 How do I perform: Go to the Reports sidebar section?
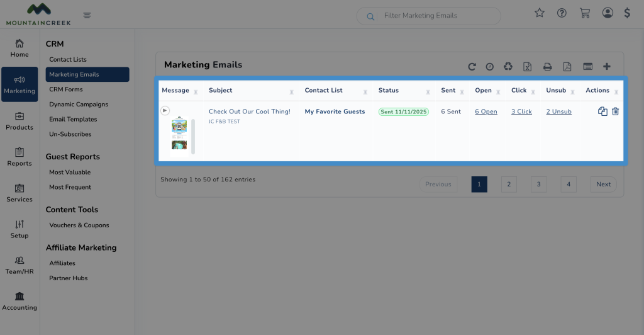(19, 157)
